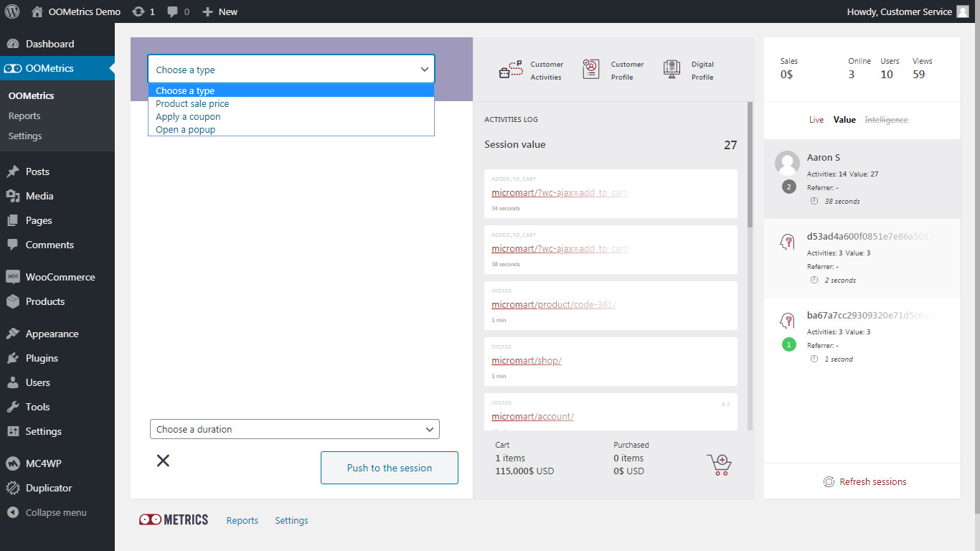Click the Choose a type dropdown box
This screenshot has width=980, height=551.
coord(291,70)
